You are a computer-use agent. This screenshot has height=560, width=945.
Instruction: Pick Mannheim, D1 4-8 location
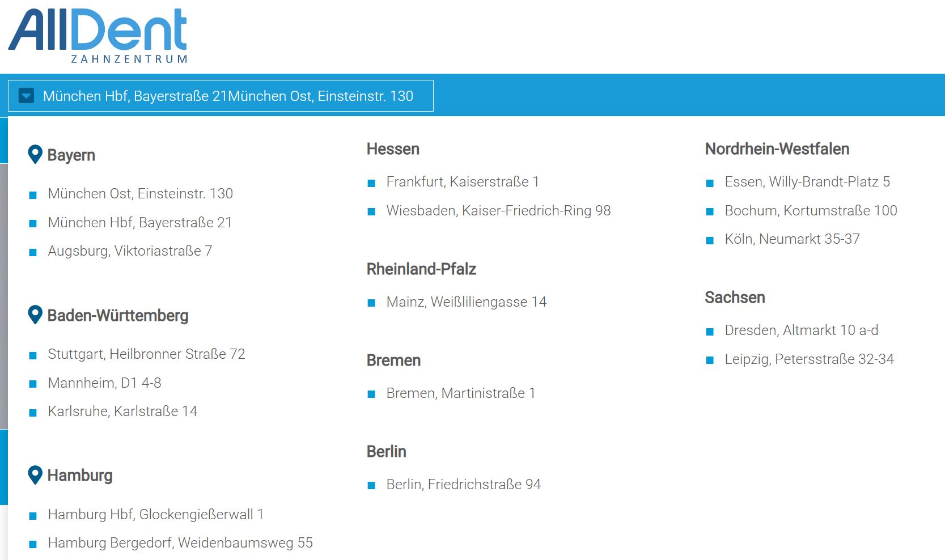[x=104, y=383]
